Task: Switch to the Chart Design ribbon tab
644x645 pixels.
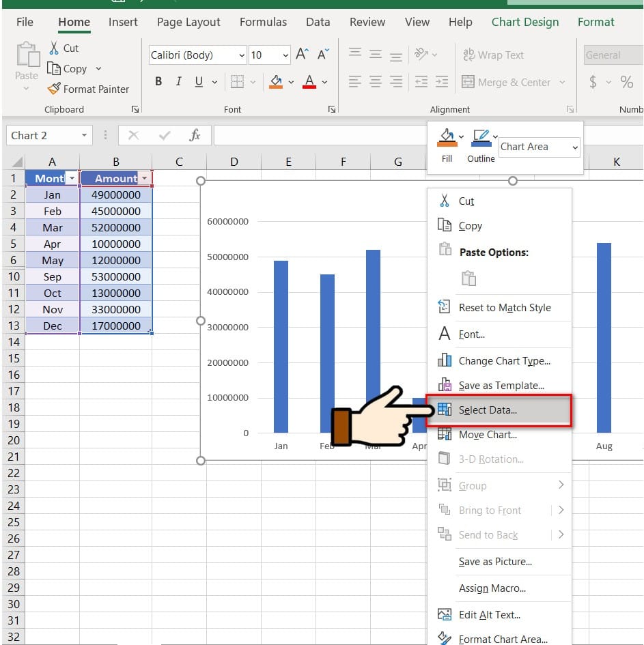Action: point(524,22)
